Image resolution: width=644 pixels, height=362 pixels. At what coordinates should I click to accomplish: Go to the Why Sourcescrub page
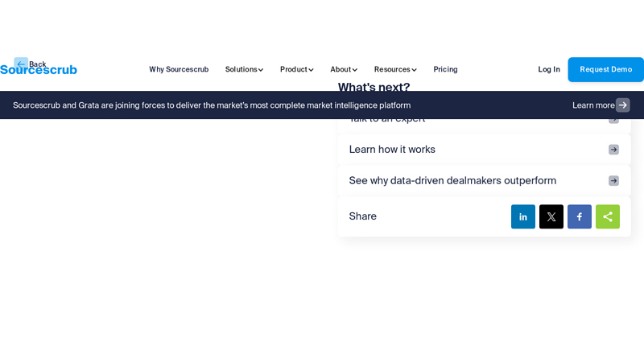pos(179,69)
